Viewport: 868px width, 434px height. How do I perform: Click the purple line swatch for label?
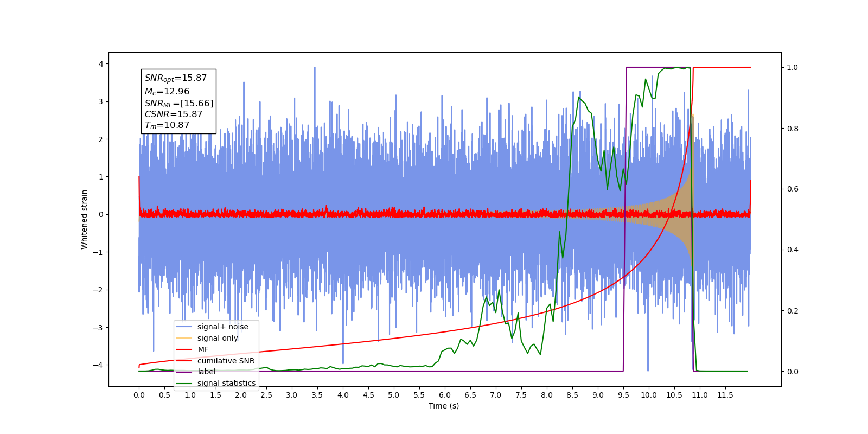[x=184, y=372]
